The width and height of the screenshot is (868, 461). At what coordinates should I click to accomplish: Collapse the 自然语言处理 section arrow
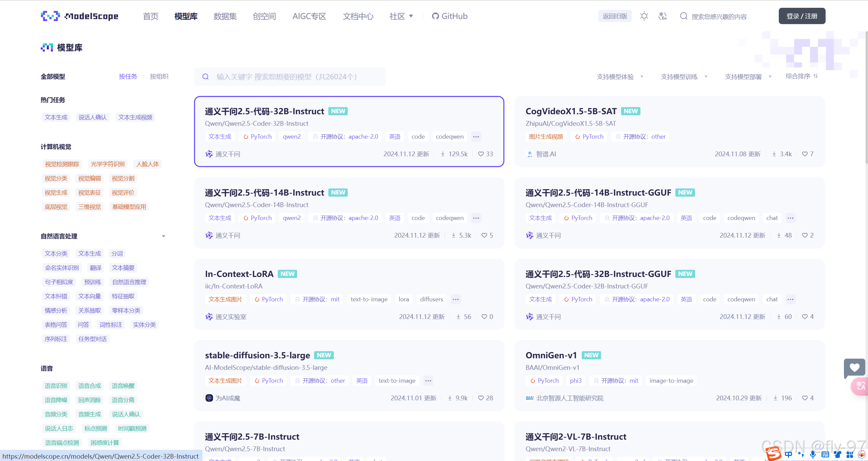(x=163, y=236)
